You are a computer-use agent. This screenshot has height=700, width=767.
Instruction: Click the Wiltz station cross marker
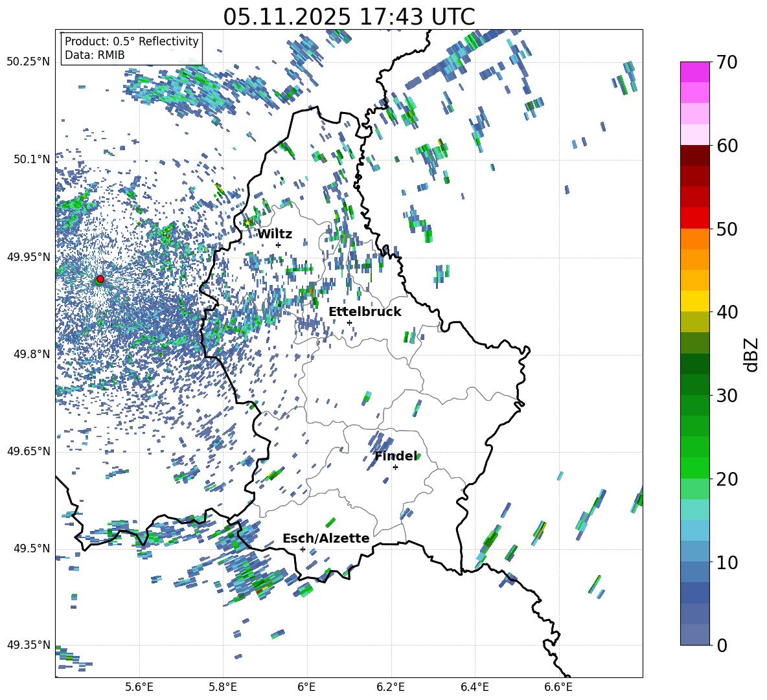(x=278, y=245)
